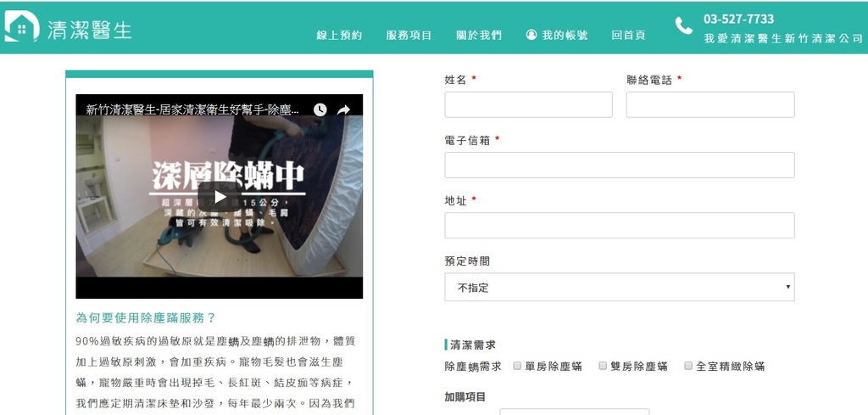Click the 回首頁 navigation link

[x=628, y=35]
